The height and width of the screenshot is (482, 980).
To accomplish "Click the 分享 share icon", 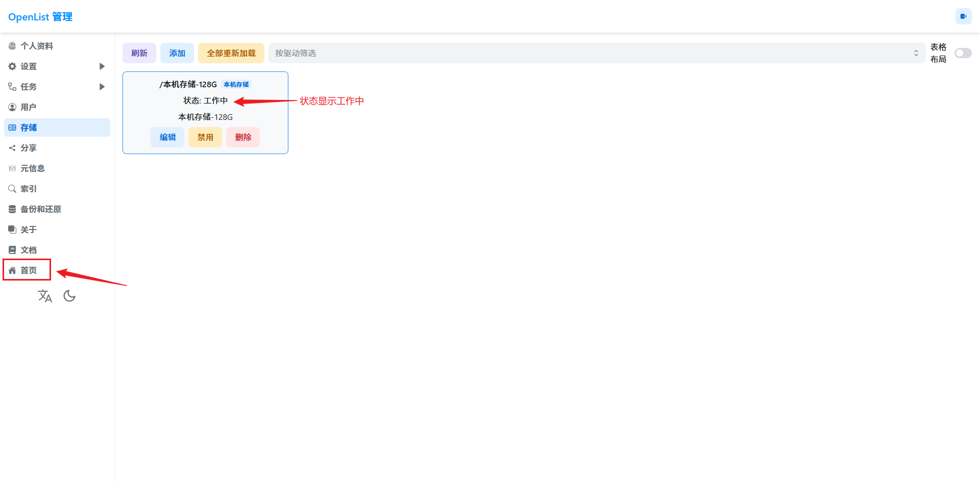I will (x=12, y=148).
